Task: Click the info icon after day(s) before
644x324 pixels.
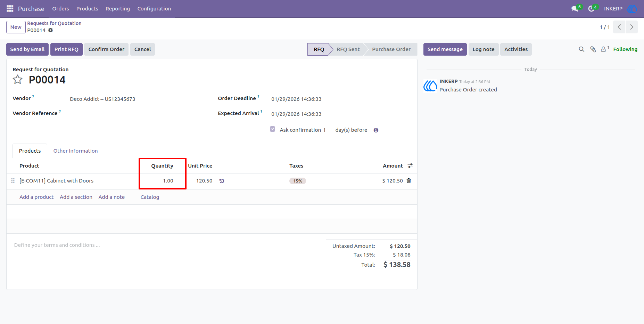Action: pos(376,130)
